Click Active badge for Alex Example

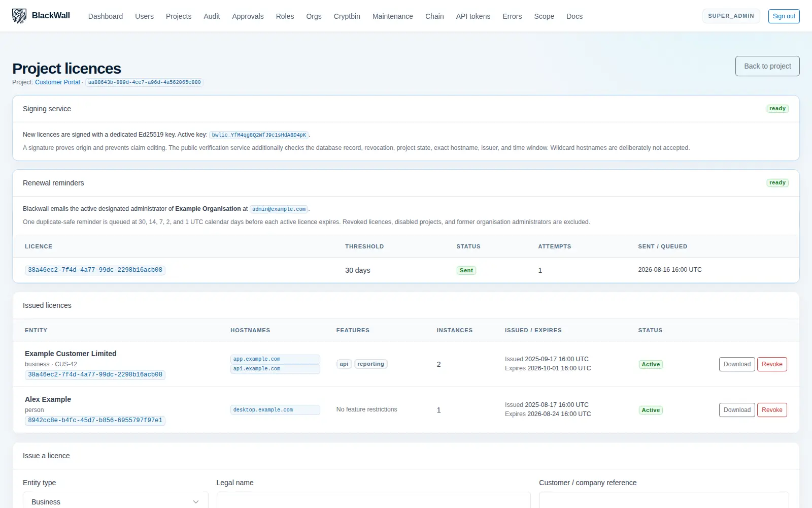tap(651, 410)
